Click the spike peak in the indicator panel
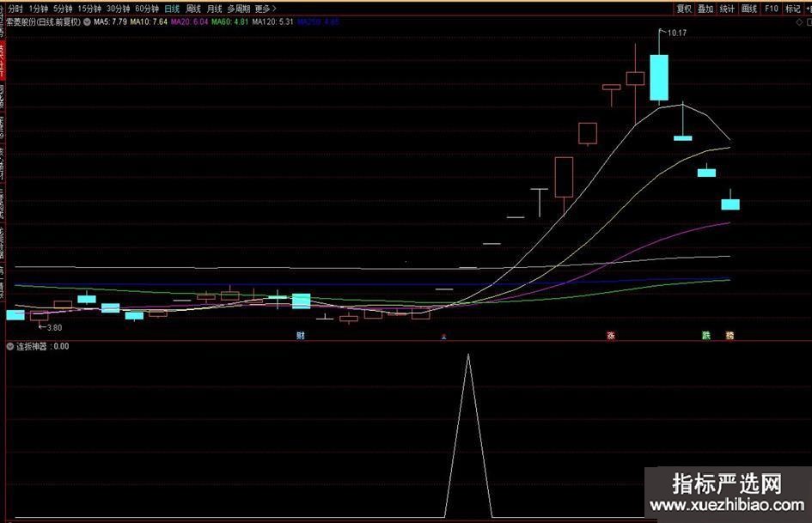 pos(468,356)
